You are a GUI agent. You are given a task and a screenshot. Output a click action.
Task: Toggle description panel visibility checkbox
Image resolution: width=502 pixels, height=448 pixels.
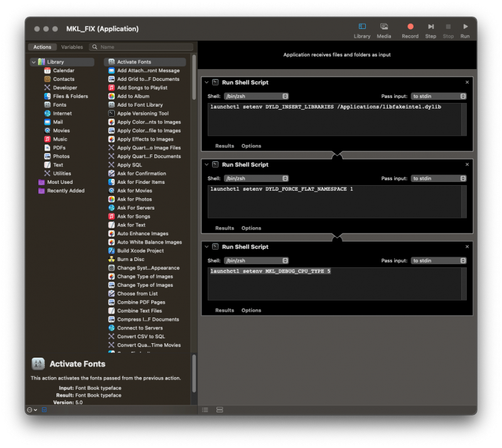pyautogui.click(x=44, y=410)
